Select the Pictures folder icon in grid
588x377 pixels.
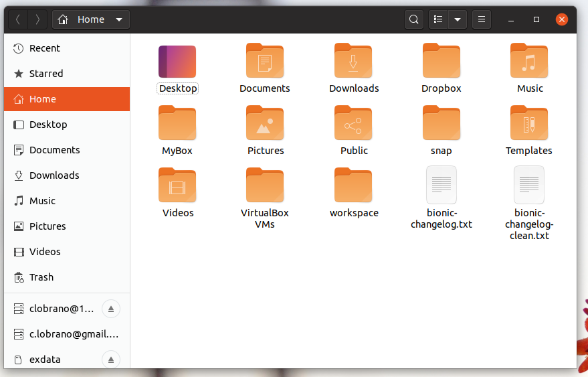tap(265, 123)
